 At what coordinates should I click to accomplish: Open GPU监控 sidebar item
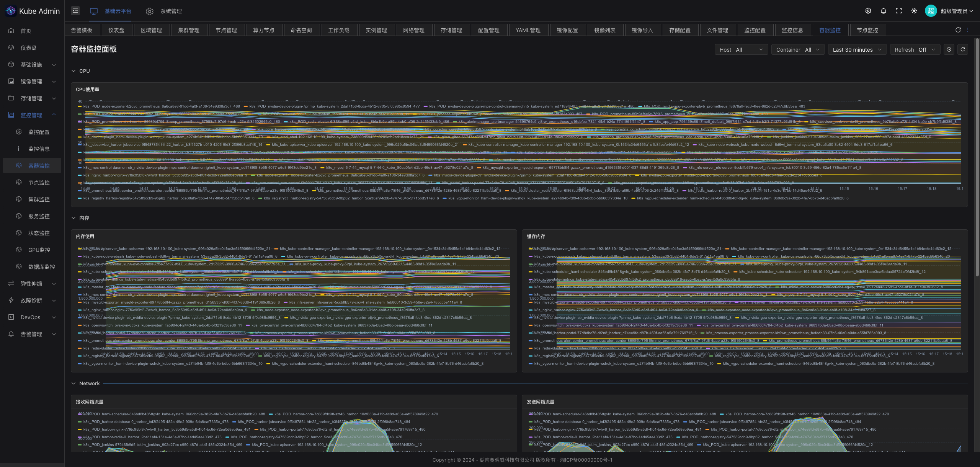[32, 250]
